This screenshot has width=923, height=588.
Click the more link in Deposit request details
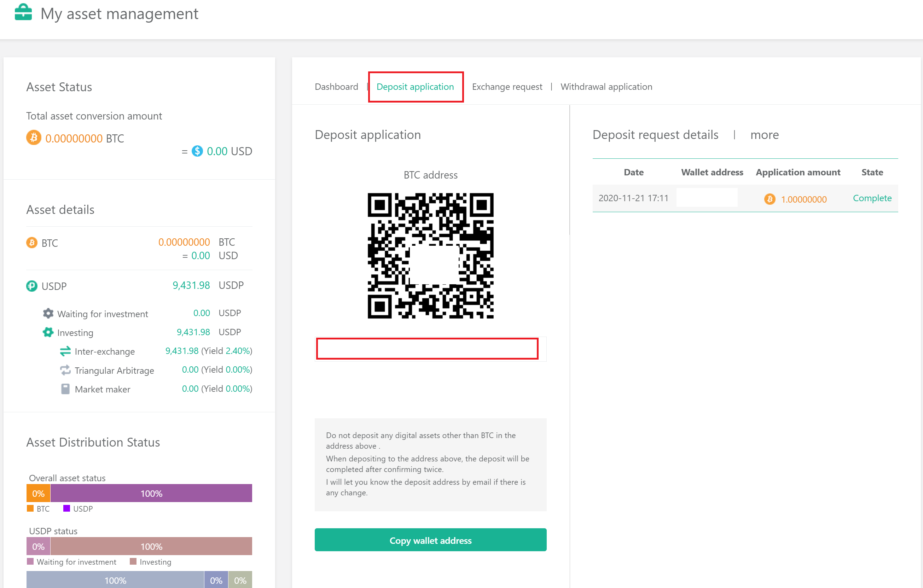[x=764, y=135]
